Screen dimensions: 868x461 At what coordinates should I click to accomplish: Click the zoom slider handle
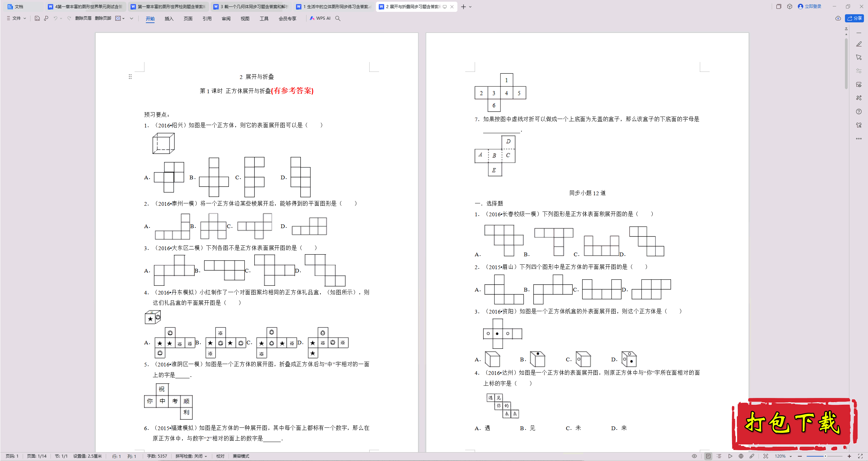tap(825, 456)
